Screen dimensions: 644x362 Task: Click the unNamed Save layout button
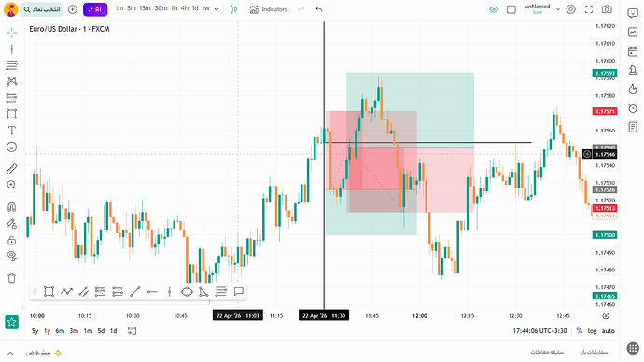[538, 8]
